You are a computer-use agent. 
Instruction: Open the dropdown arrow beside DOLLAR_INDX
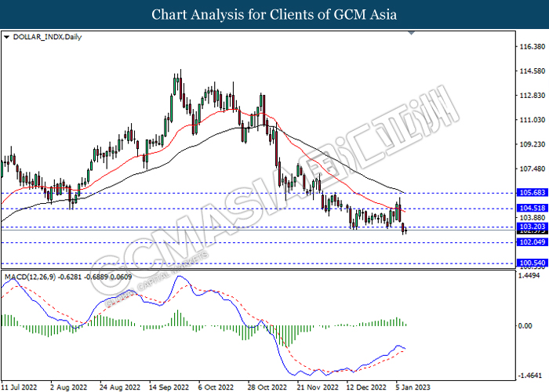pos(6,37)
